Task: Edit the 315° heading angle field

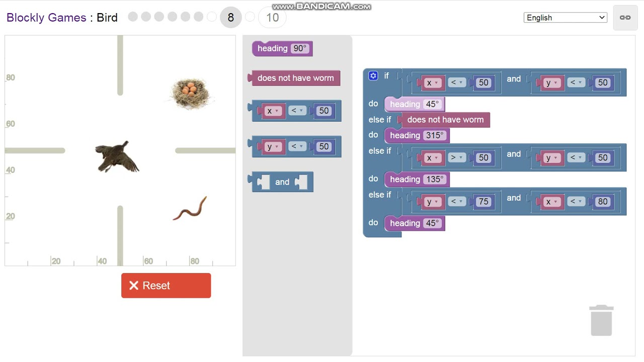Action: 435,136
